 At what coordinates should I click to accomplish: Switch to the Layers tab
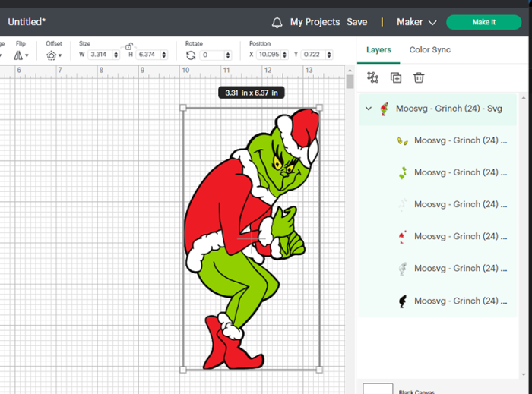pos(378,50)
